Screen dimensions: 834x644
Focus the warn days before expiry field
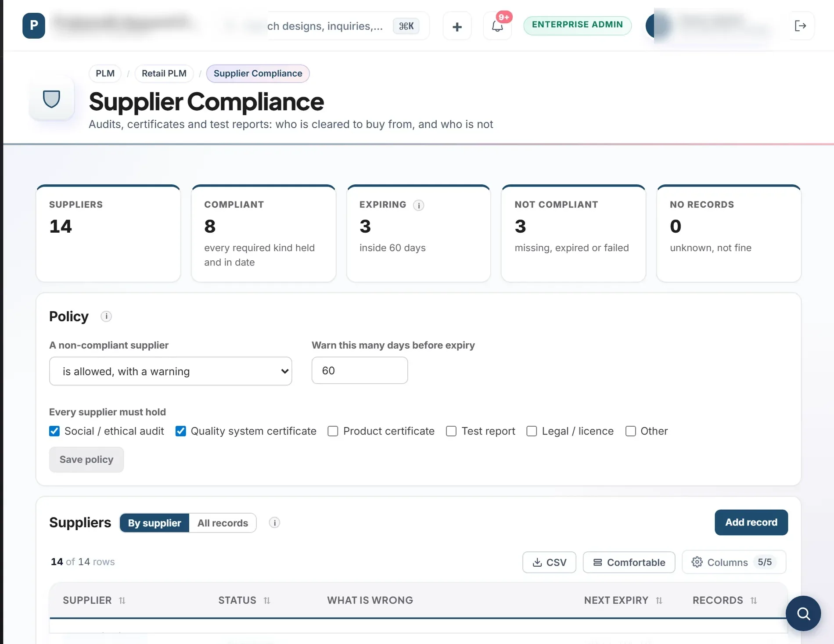(359, 370)
